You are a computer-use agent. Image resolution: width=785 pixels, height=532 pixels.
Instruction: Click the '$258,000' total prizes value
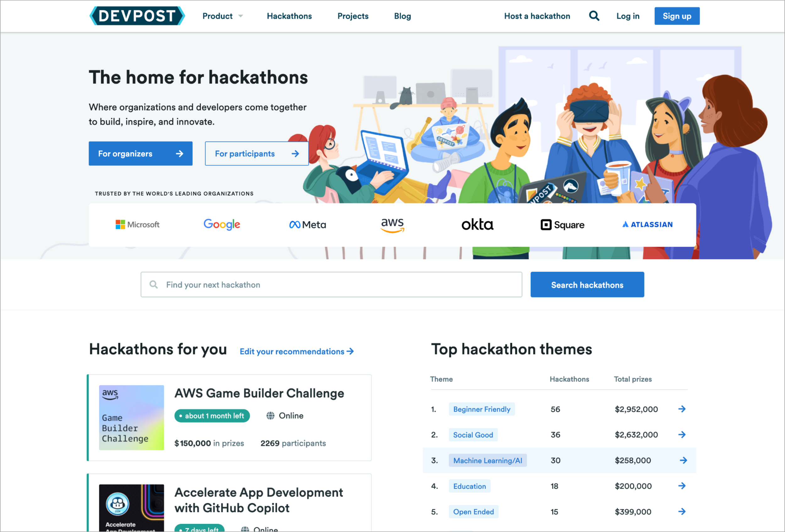[633, 460]
